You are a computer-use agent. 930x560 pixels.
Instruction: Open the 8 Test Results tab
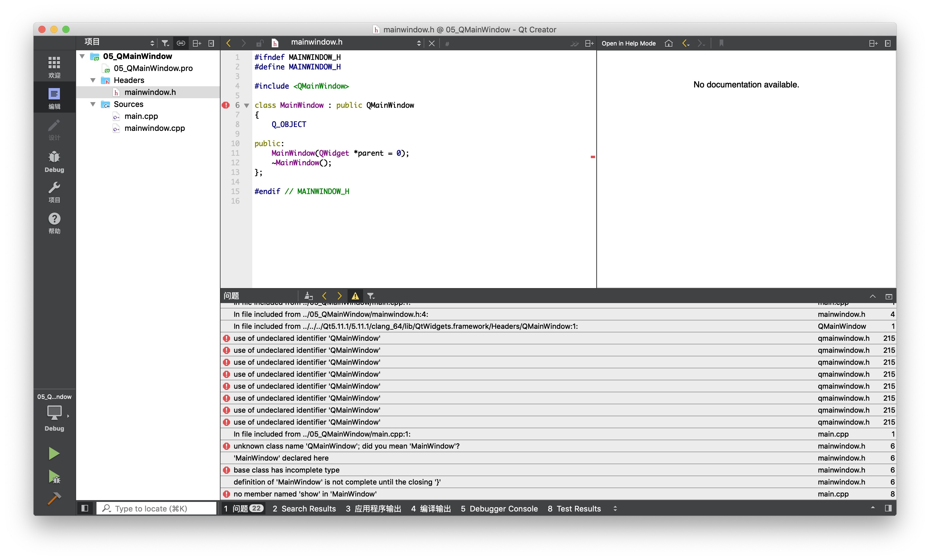(x=574, y=508)
